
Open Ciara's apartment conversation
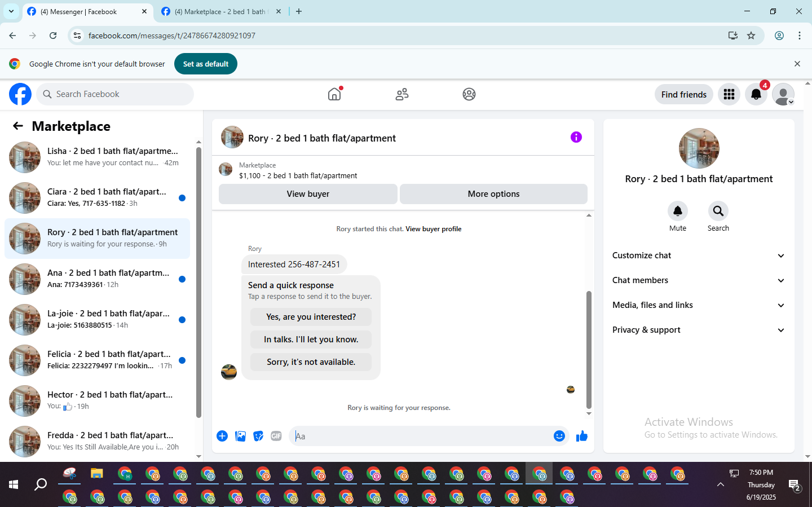97,198
